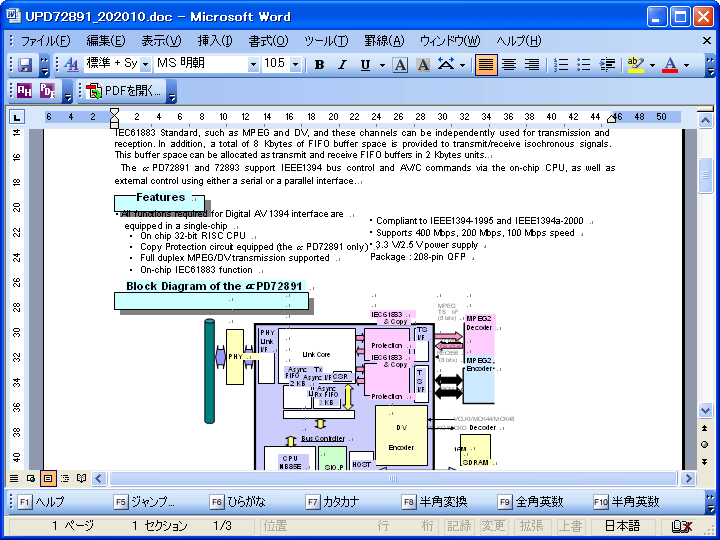
Task: Apply red font color
Action: click(x=670, y=65)
